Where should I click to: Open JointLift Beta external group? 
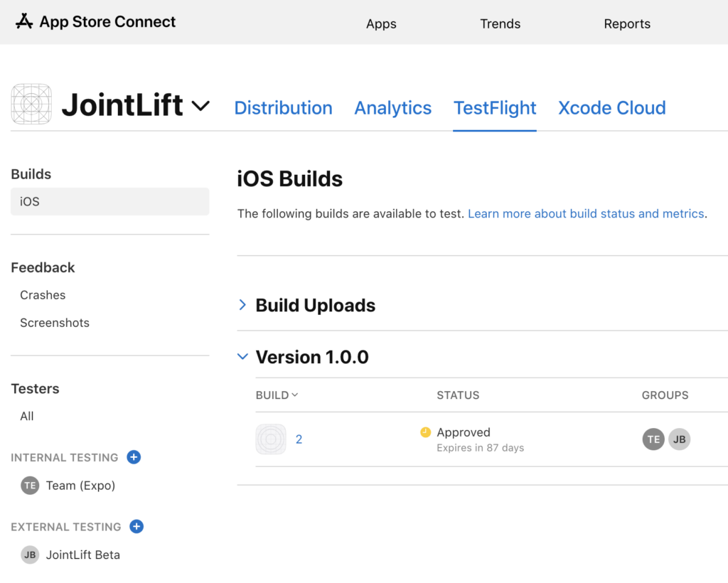click(82, 555)
